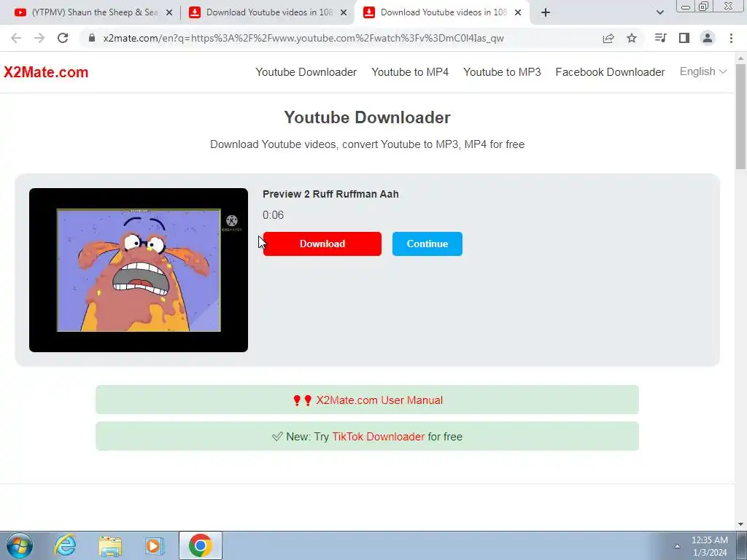Open Windows Media Player in taskbar
This screenshot has height=560, width=747.
[x=155, y=545]
